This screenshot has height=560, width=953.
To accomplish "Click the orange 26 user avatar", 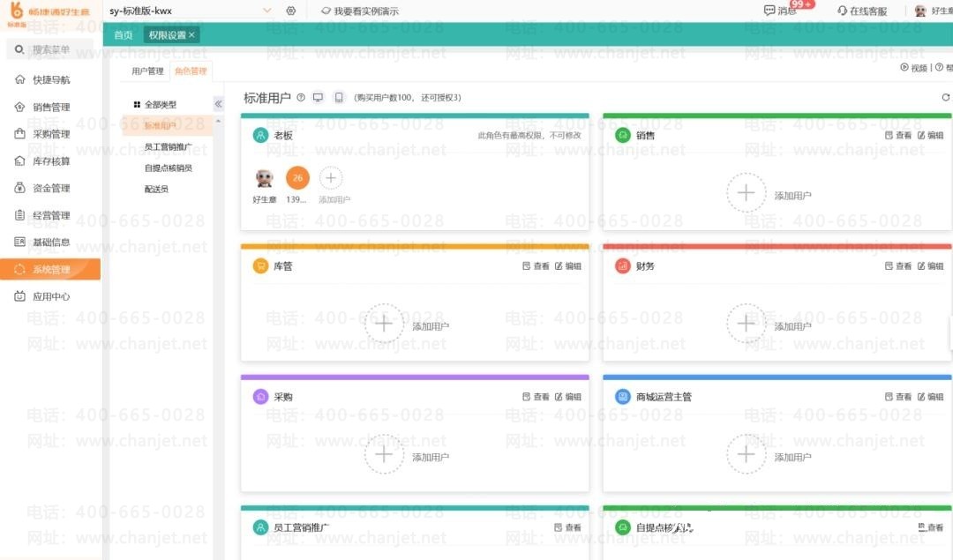I will point(298,178).
